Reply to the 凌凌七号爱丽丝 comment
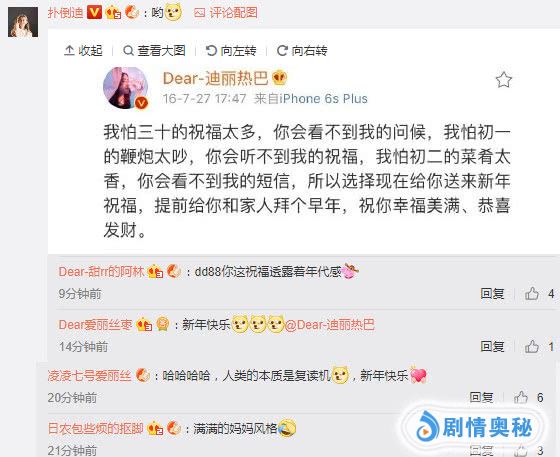 tap(481, 397)
